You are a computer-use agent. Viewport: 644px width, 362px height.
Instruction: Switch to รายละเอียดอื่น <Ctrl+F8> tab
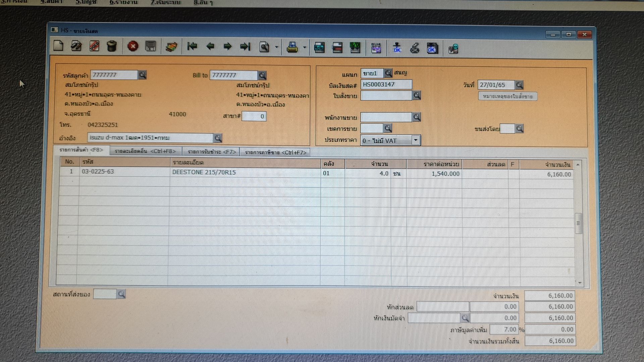pos(145,151)
